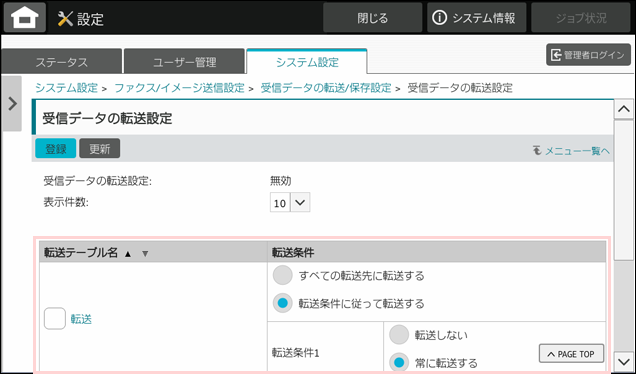Follow the システム設定 breadcrumb link
Screen dimensions: 636x374
click(x=67, y=88)
